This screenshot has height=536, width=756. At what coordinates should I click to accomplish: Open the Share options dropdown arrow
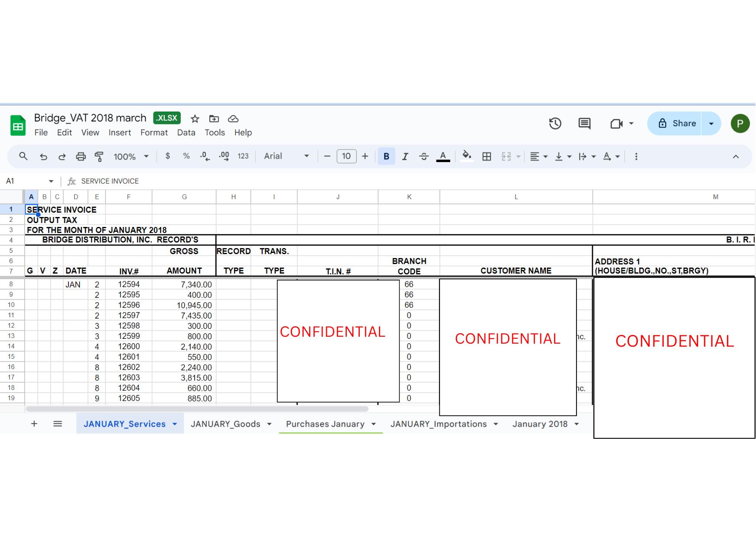[x=711, y=124]
